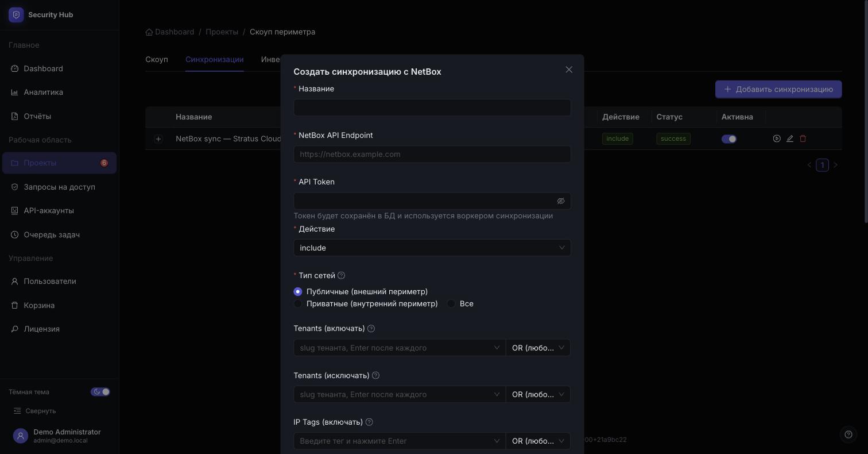Click Добавить синхронизацию button
This screenshot has width=868, height=454.
[x=778, y=89]
